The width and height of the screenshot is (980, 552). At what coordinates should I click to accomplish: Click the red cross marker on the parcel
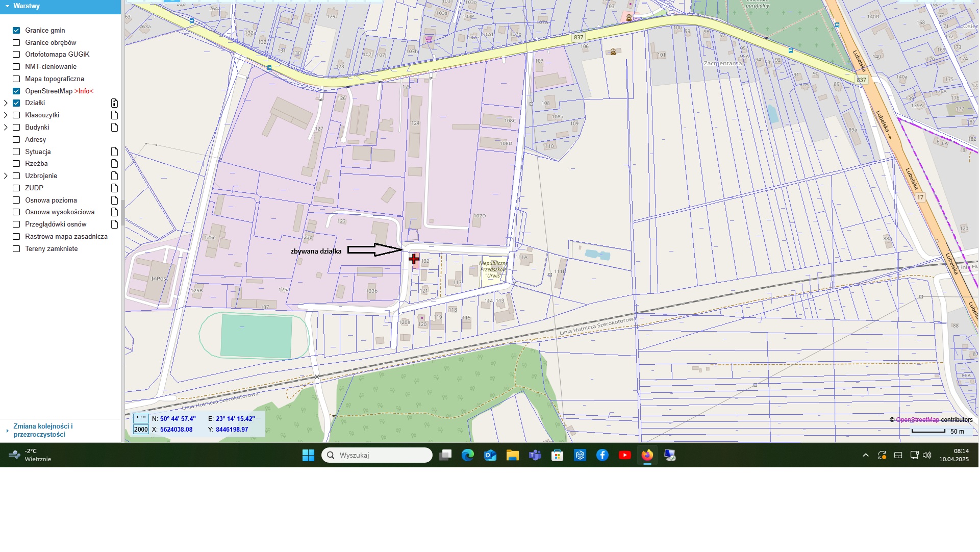coord(414,259)
